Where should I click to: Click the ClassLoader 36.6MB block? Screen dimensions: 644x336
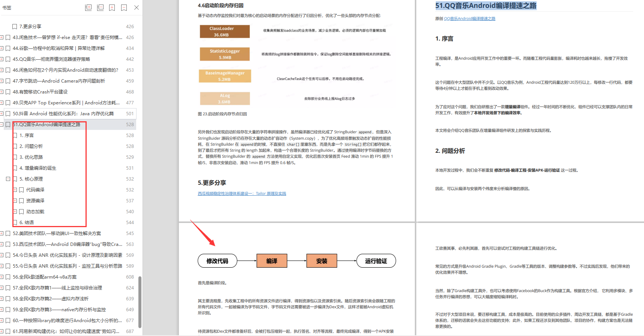(x=225, y=32)
